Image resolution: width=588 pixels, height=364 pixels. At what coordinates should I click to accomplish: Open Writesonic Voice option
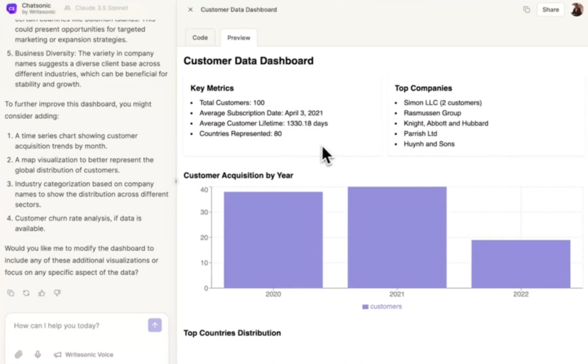click(x=84, y=355)
